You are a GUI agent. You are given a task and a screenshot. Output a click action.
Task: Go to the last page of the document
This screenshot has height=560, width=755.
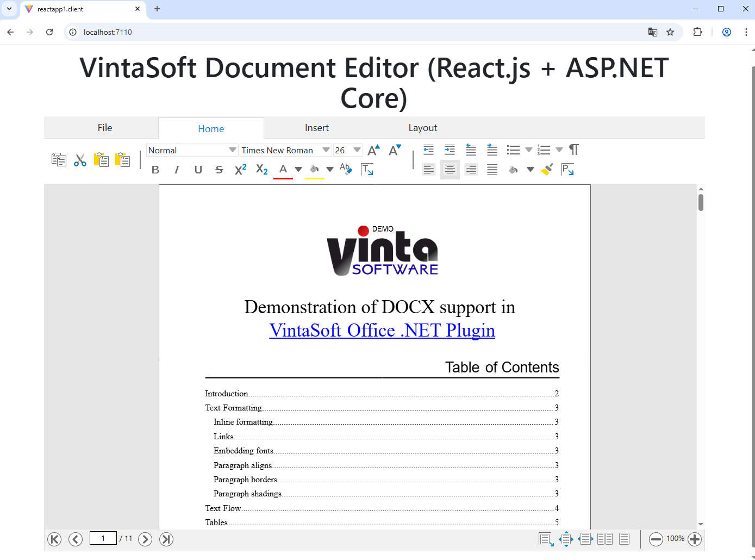coord(166,539)
